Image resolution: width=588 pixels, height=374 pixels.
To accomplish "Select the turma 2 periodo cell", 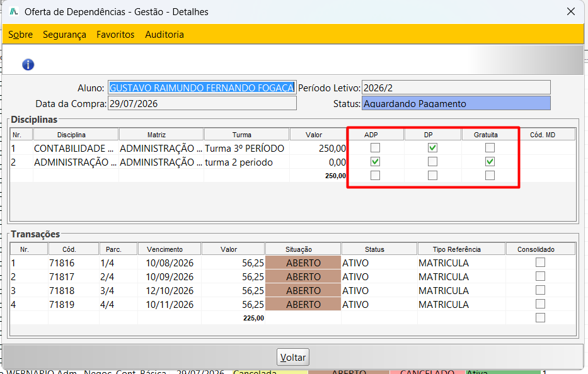I will [x=247, y=162].
